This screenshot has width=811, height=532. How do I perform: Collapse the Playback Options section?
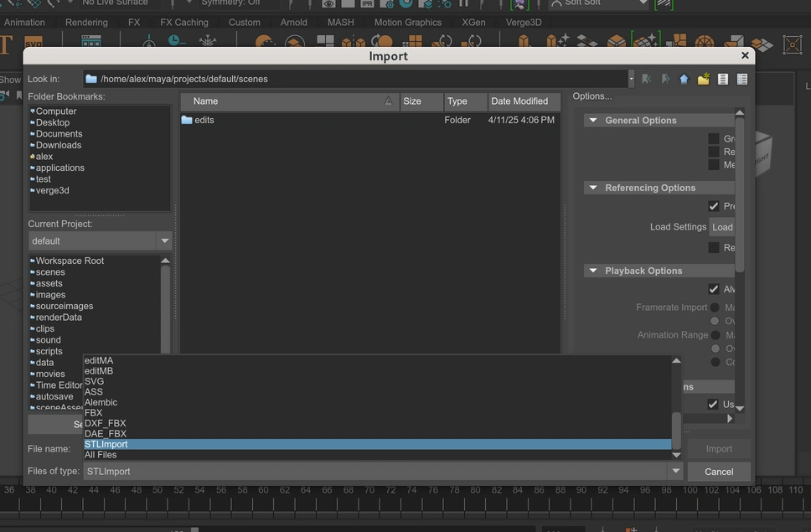pyautogui.click(x=593, y=271)
